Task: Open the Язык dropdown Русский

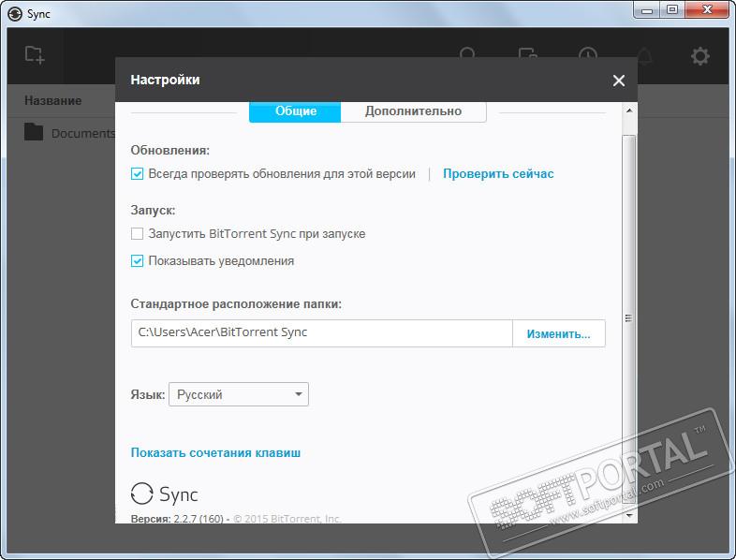Action: pos(239,394)
